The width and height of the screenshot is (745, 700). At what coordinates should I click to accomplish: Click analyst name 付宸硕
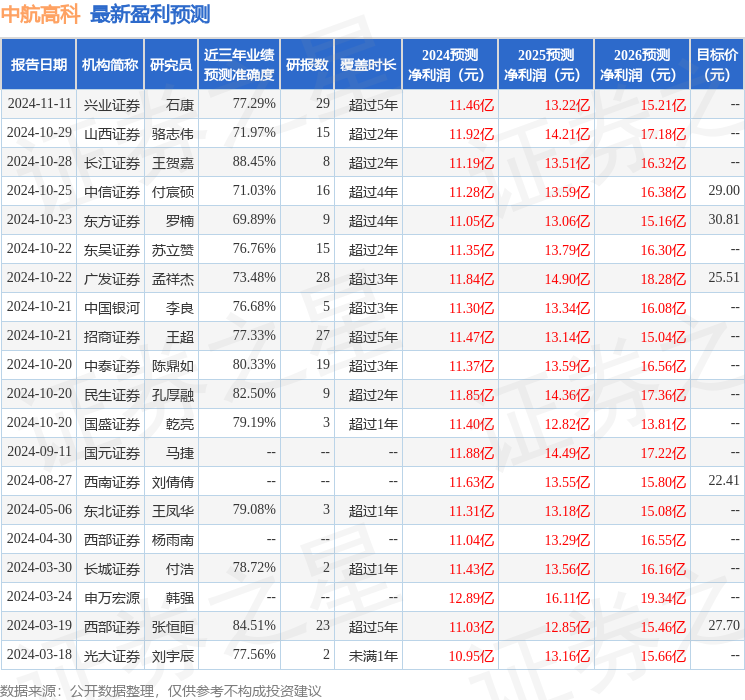click(173, 192)
